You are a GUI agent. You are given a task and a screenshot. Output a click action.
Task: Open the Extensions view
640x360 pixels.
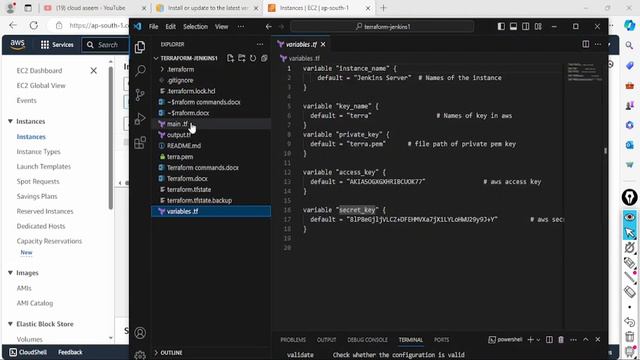click(140, 142)
